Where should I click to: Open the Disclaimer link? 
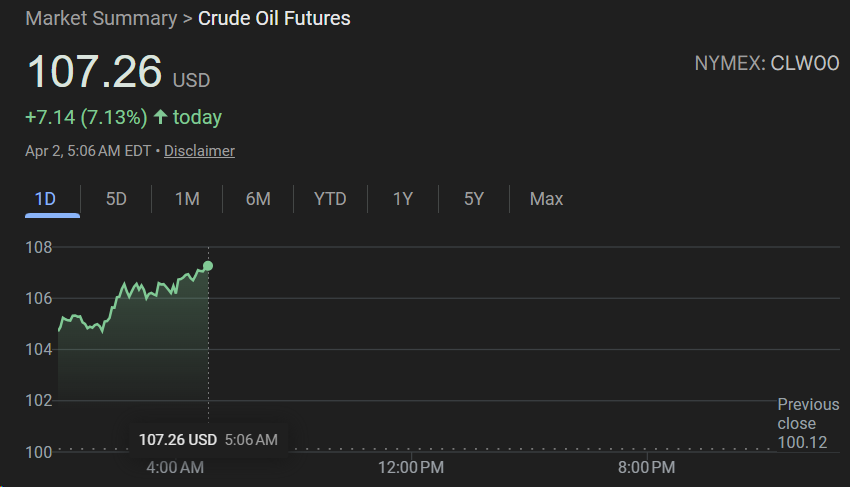tap(199, 151)
